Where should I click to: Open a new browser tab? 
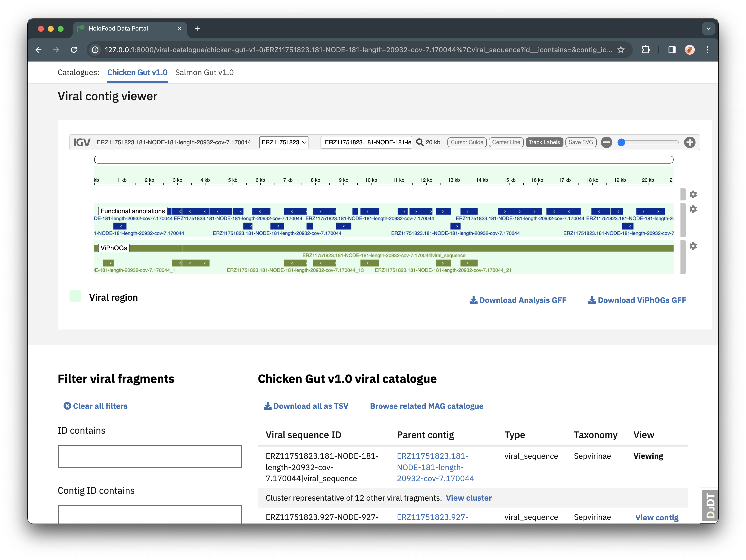pyautogui.click(x=197, y=29)
